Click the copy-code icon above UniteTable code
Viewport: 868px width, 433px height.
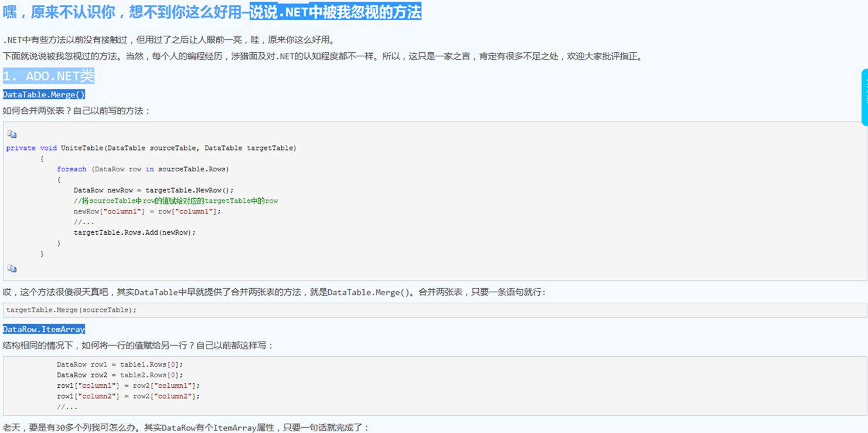pyautogui.click(x=12, y=134)
